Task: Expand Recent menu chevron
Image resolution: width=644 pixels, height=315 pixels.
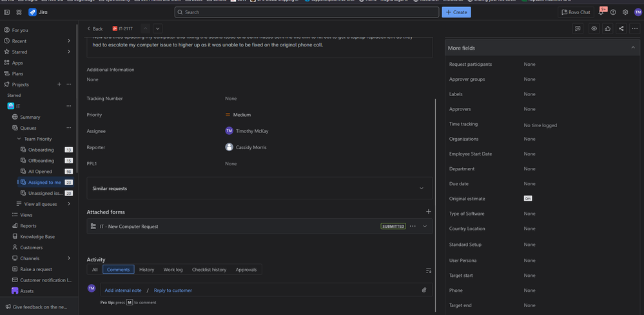Action: pyautogui.click(x=68, y=41)
